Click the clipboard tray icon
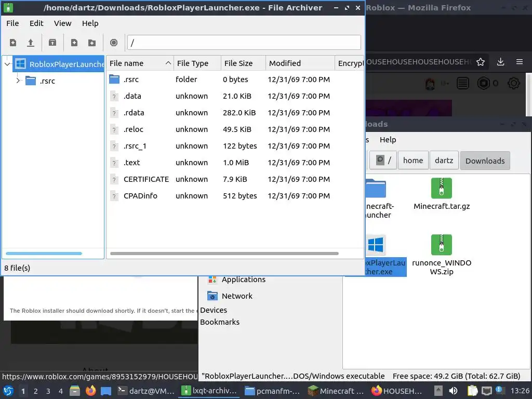This screenshot has height=399, width=532. pyautogui.click(x=472, y=391)
